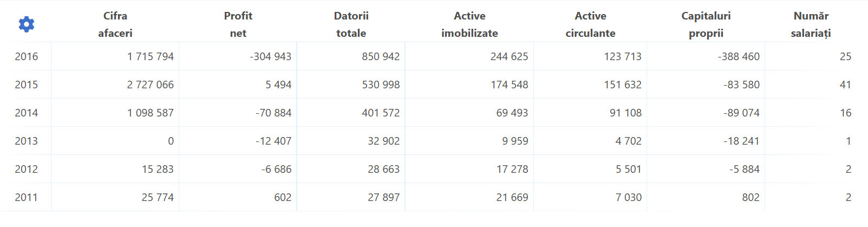This screenshot has width=868, height=227.
Task: Click the 530 998 total debts cell
Action: click(x=381, y=85)
